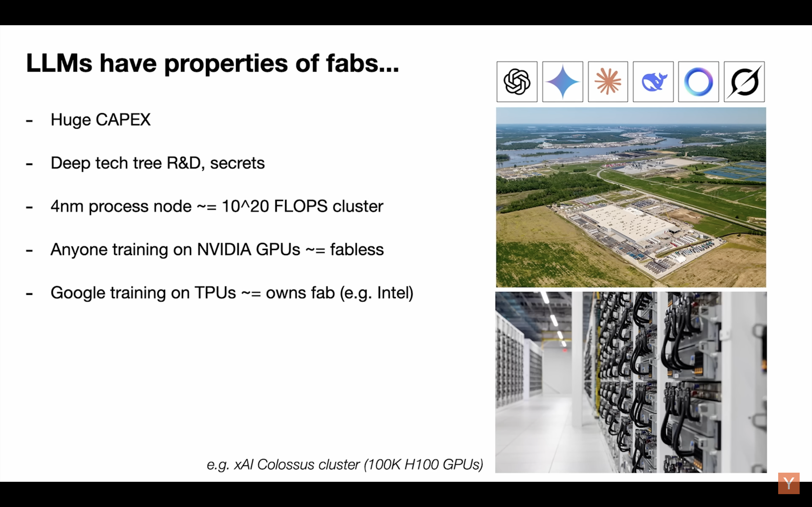Click the DeepSeek whale logo
Image resolution: width=812 pixels, height=507 pixels.
coord(653,82)
